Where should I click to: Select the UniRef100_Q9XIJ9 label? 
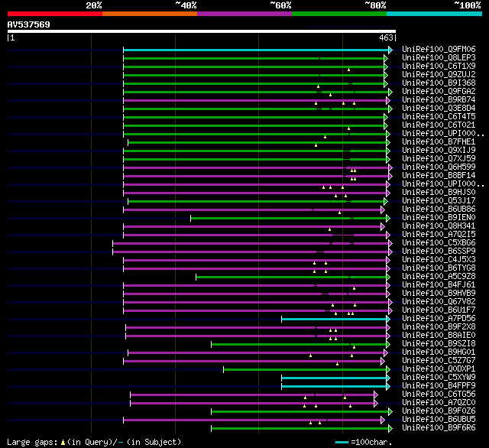[x=439, y=151]
